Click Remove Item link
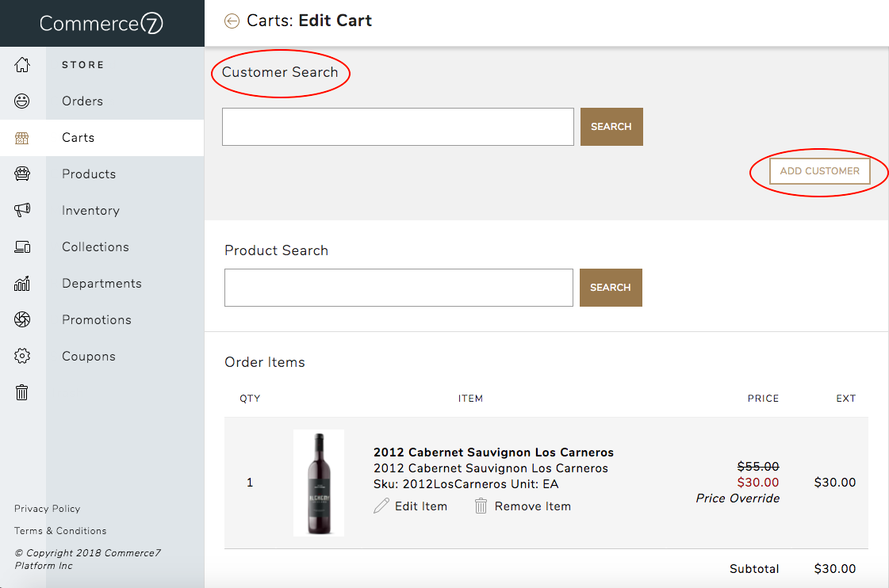This screenshot has height=588, width=889. (x=532, y=506)
